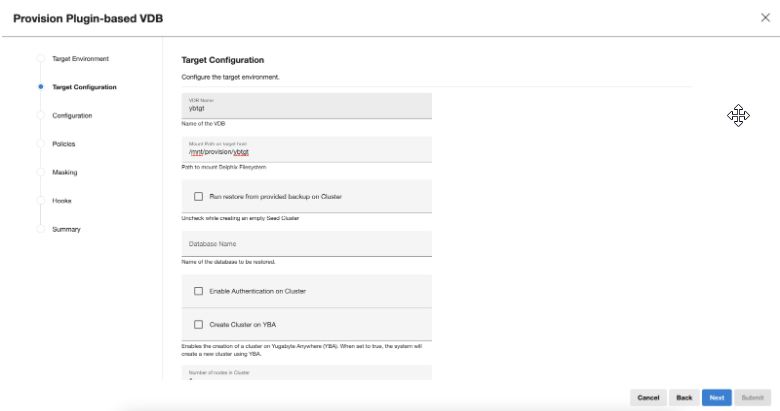Focus the Mount Path on target host field
Image resolution: width=780 pixels, height=411 pixels.
point(306,150)
